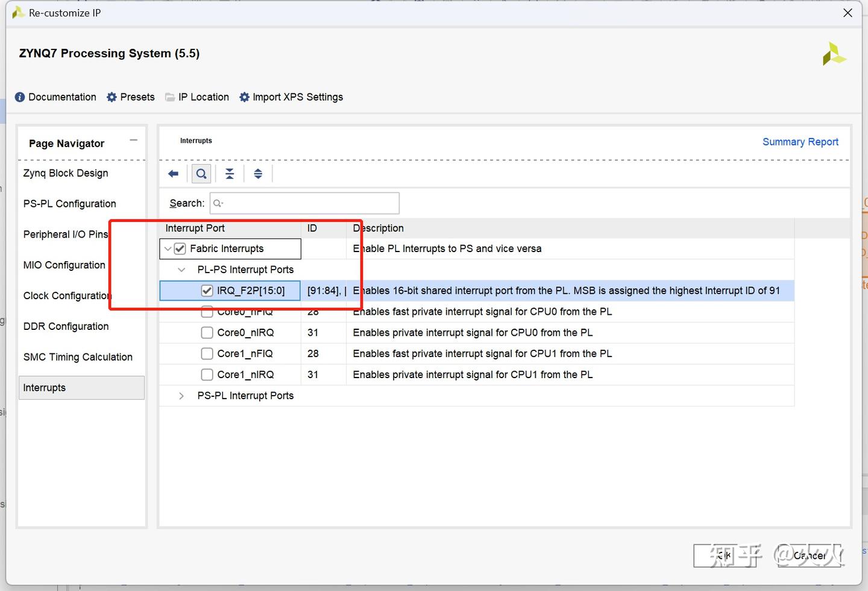Uncheck the Fabric Interrupts checkbox
The image size is (868, 591).
click(180, 248)
